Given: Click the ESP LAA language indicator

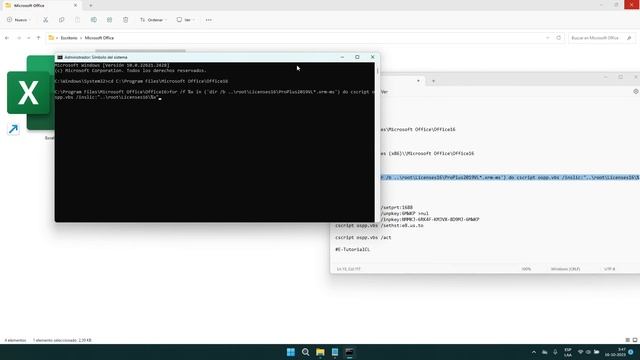Looking at the screenshot, I should pos(568,352).
